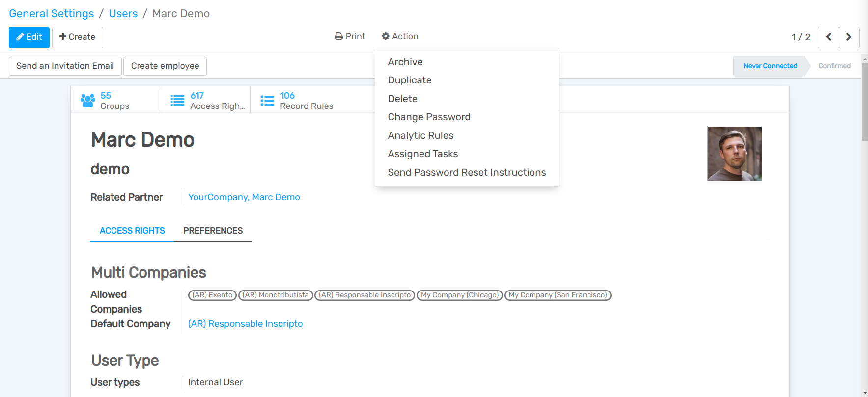Switch to the Preferences tab

coord(213,231)
